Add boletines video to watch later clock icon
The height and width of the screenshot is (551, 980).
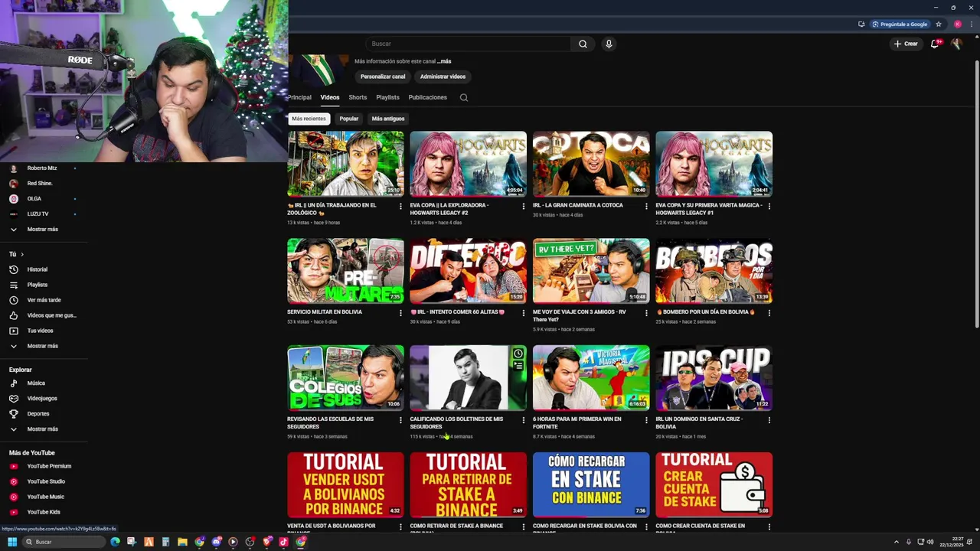[518, 354]
